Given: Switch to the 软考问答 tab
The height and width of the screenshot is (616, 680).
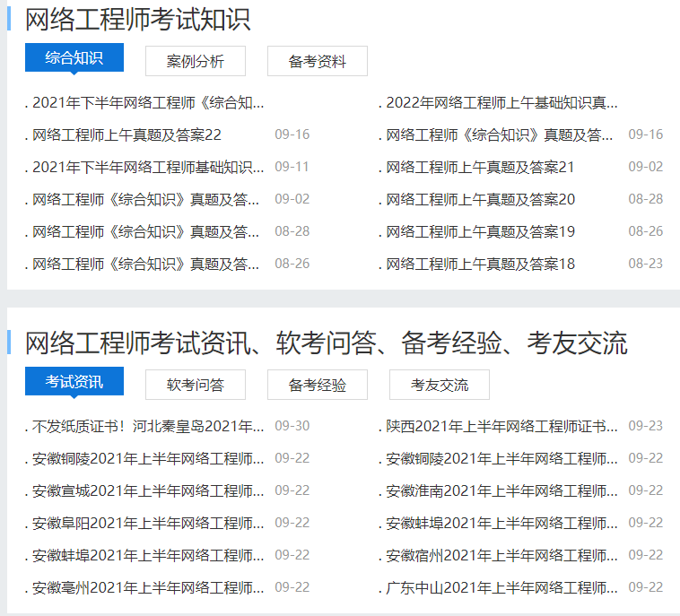Looking at the screenshot, I should (x=196, y=385).
